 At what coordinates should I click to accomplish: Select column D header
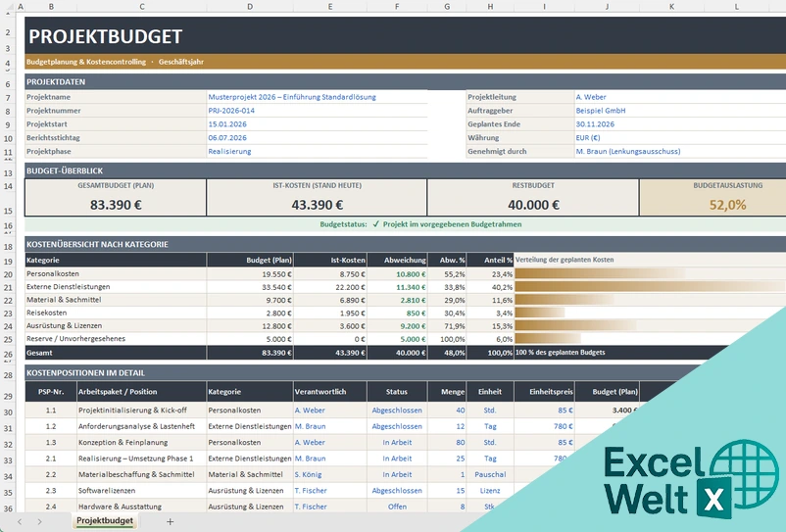pyautogui.click(x=250, y=7)
